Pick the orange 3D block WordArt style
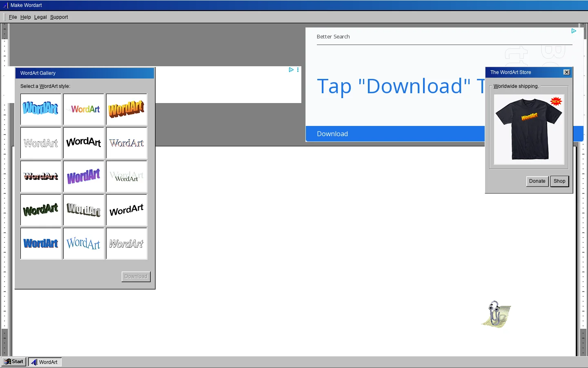Screen dimensions: 588x368 pos(127,109)
